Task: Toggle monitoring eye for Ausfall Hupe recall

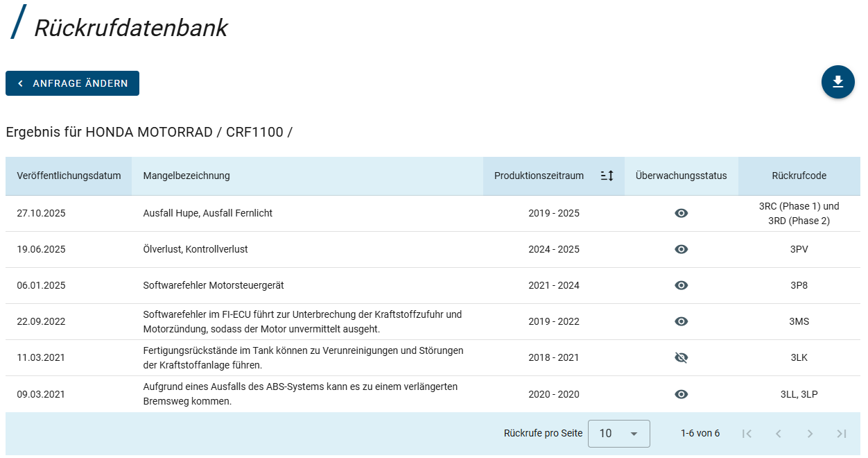Action: click(682, 213)
